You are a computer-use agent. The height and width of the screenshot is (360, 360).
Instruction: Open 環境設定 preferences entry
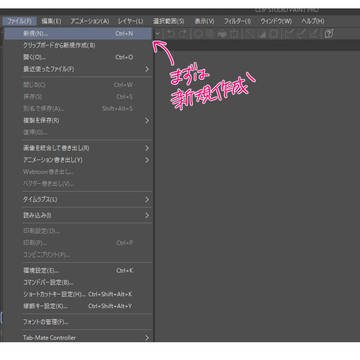tap(78, 270)
